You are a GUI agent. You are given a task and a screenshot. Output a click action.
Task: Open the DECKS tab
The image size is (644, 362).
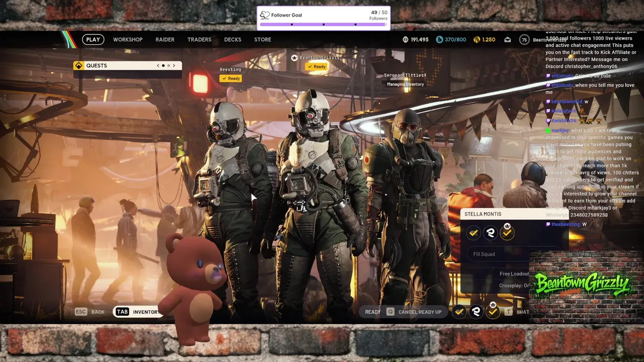tap(232, 40)
